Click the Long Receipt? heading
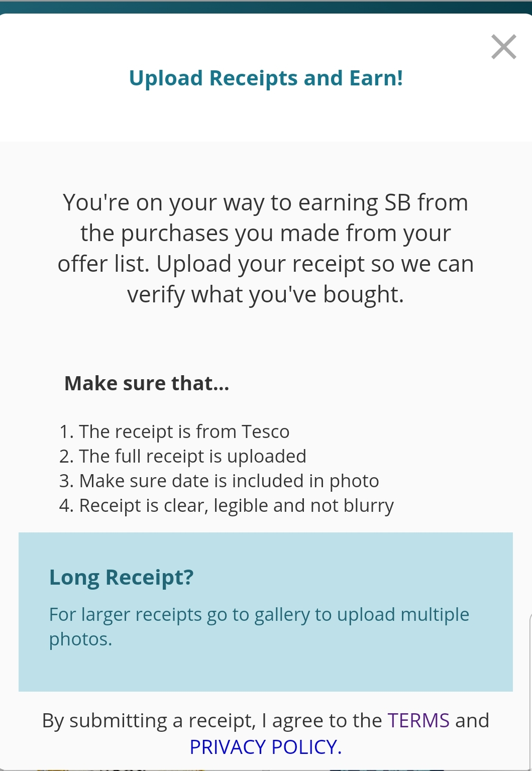The width and height of the screenshot is (532, 771). 121,578
